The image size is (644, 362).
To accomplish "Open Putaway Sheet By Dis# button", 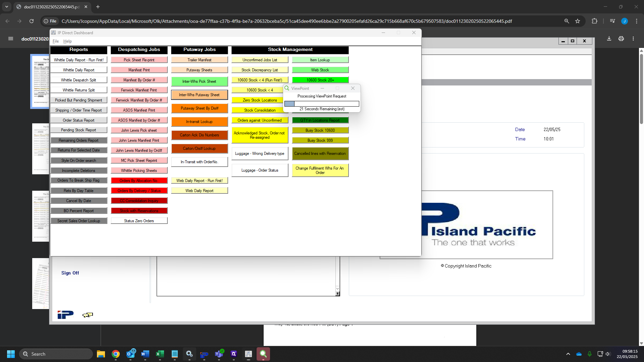I will click(200, 108).
